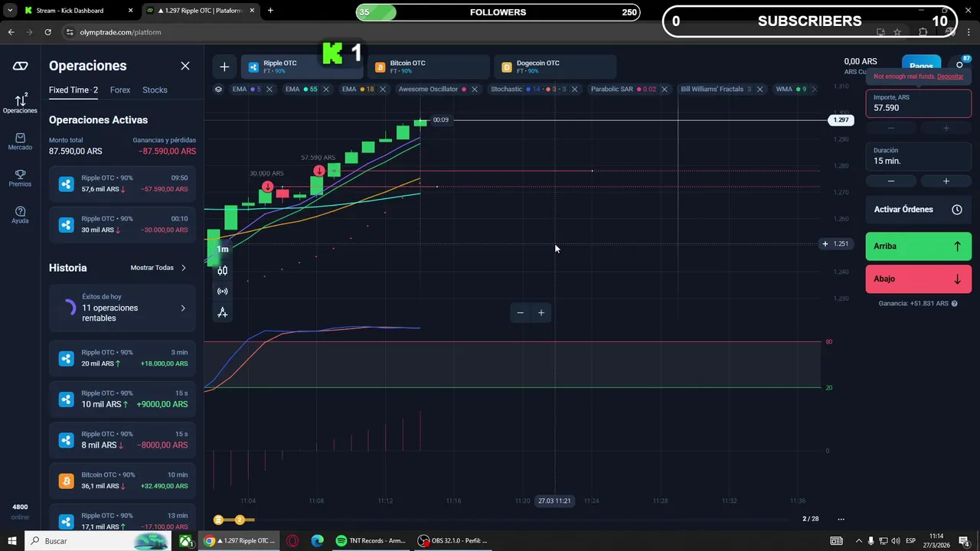This screenshot has height=551, width=980.
Task: Open the signals broadcast icon
Action: tap(223, 292)
